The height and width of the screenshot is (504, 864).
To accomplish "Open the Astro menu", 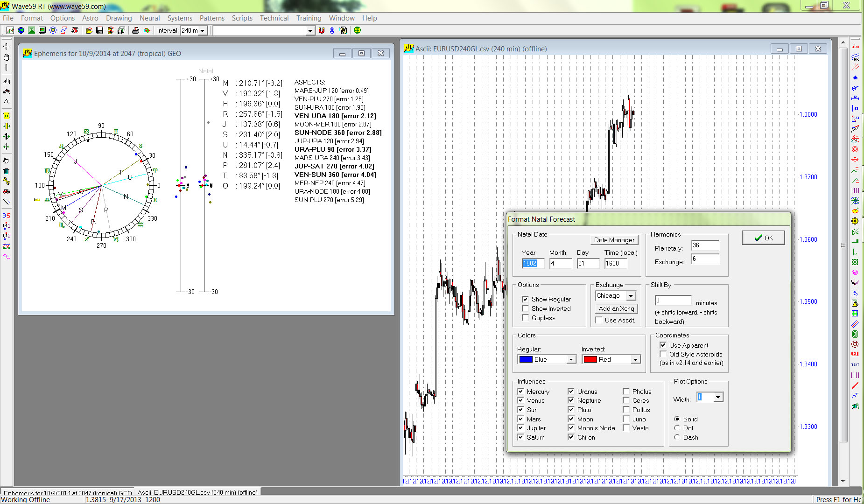I will tap(90, 18).
